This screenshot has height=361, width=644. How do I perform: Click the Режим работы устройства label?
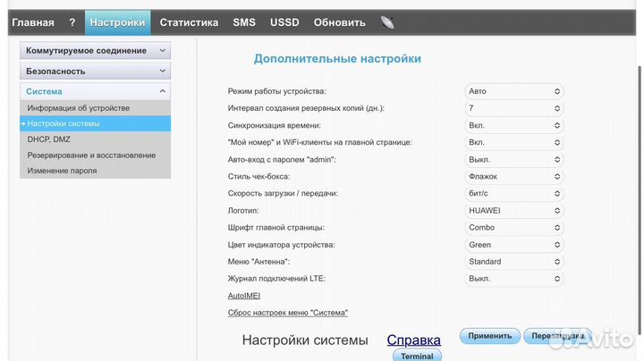(276, 91)
